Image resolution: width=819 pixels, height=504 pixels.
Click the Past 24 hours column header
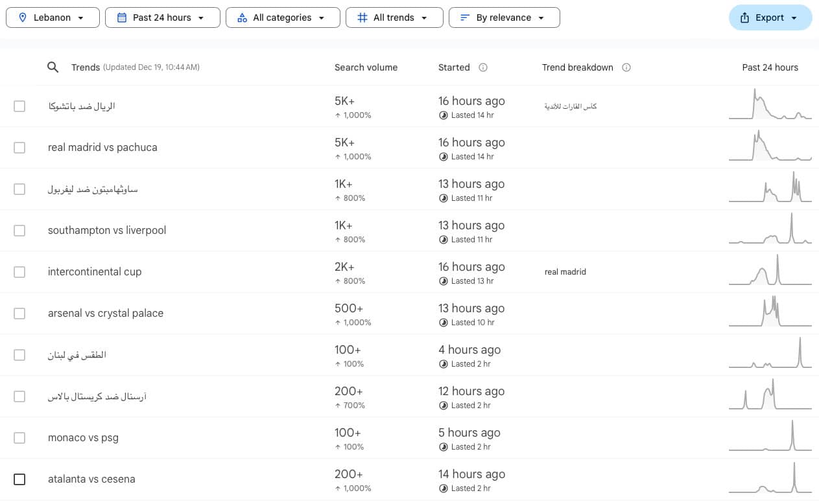(770, 67)
